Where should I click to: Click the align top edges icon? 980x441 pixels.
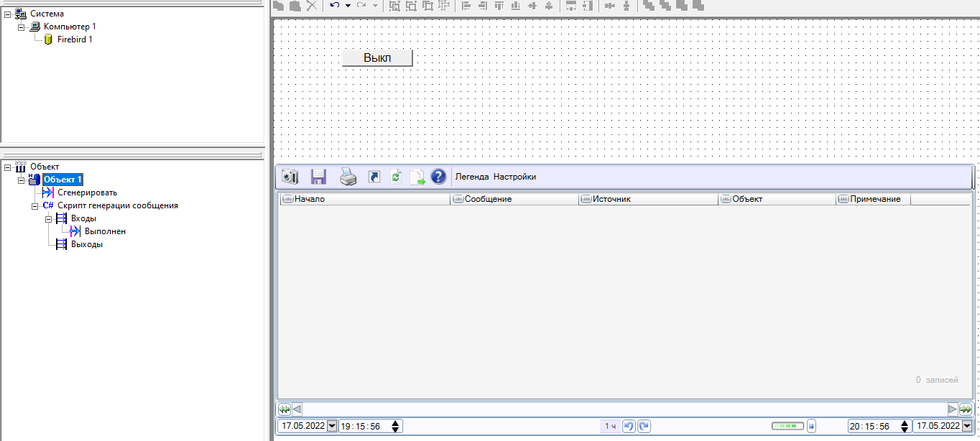(x=499, y=5)
